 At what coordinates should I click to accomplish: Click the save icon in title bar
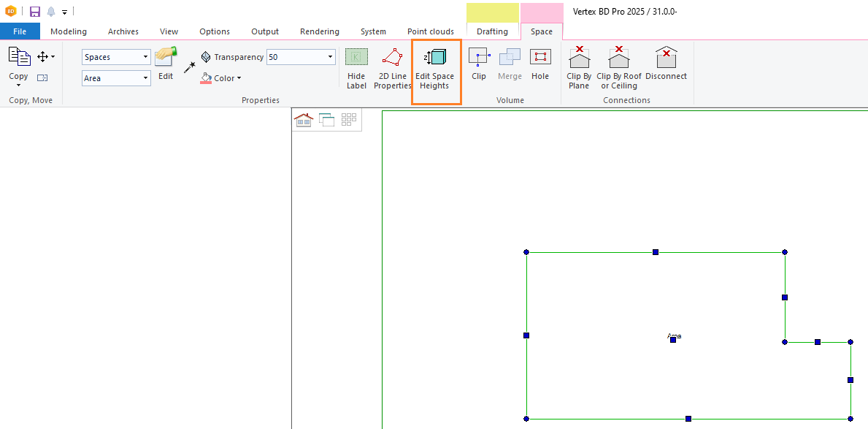click(x=35, y=12)
